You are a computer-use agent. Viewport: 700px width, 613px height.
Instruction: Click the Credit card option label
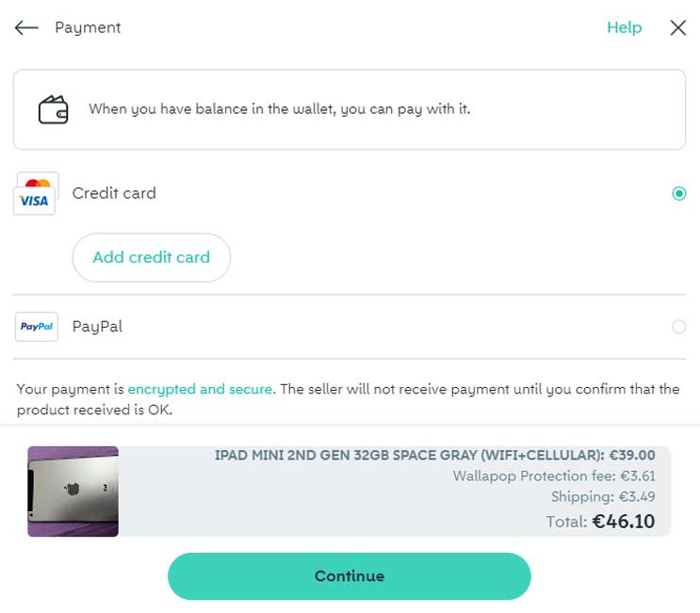pos(114,193)
